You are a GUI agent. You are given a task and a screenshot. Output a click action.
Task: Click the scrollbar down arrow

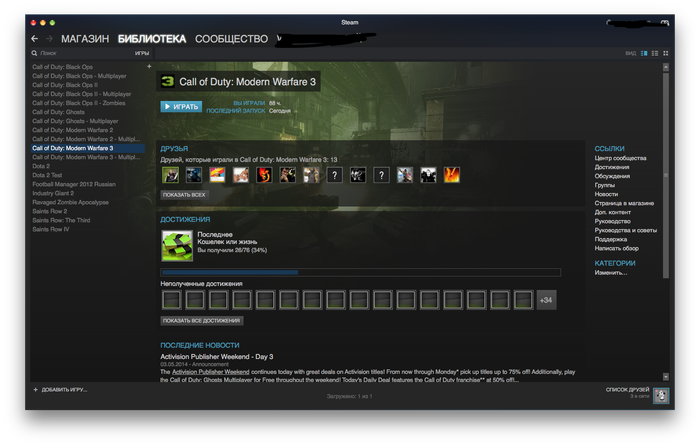[x=666, y=377]
